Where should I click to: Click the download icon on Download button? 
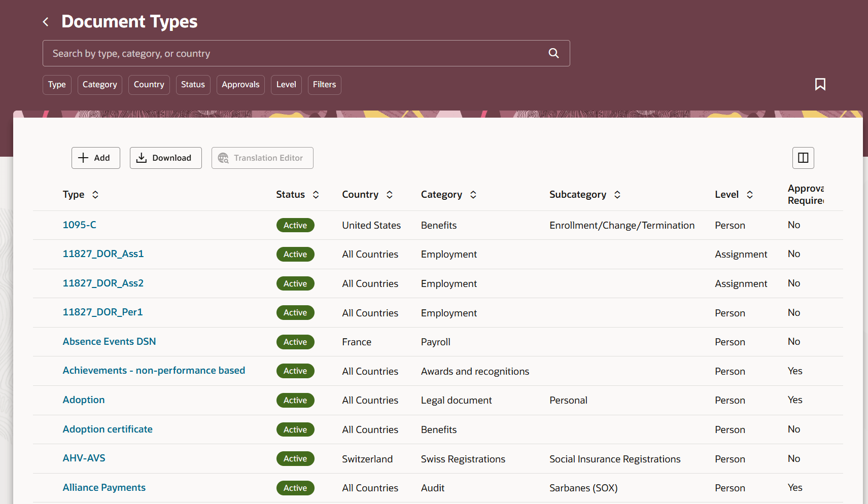142,158
